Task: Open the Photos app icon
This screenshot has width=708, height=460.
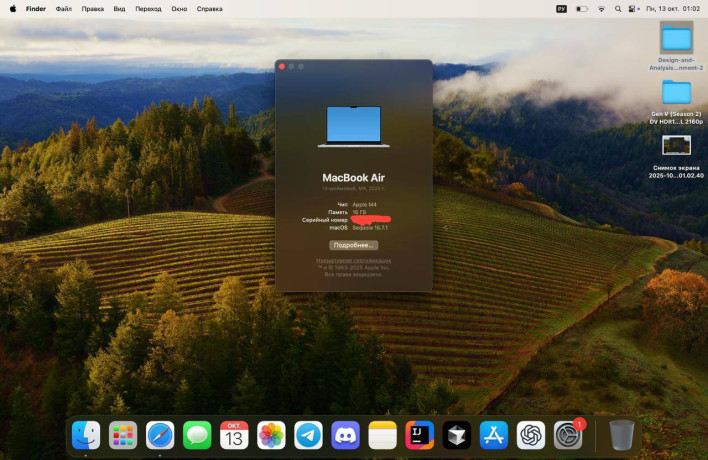Action: point(271,435)
